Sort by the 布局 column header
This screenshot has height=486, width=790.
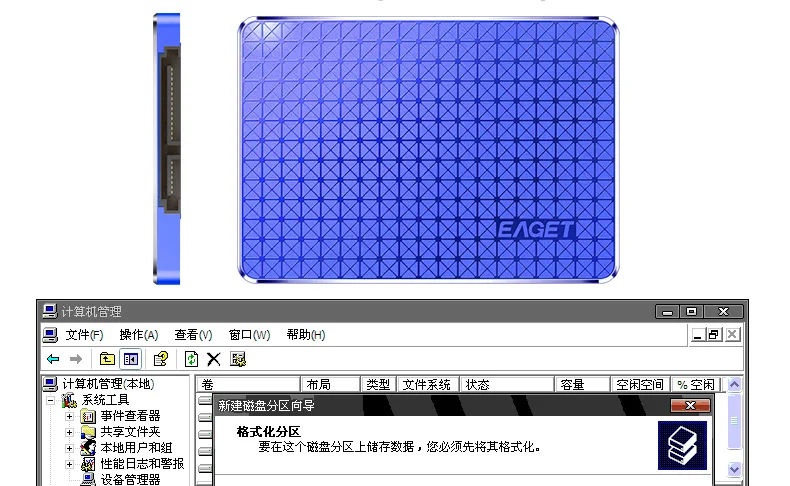(x=331, y=385)
